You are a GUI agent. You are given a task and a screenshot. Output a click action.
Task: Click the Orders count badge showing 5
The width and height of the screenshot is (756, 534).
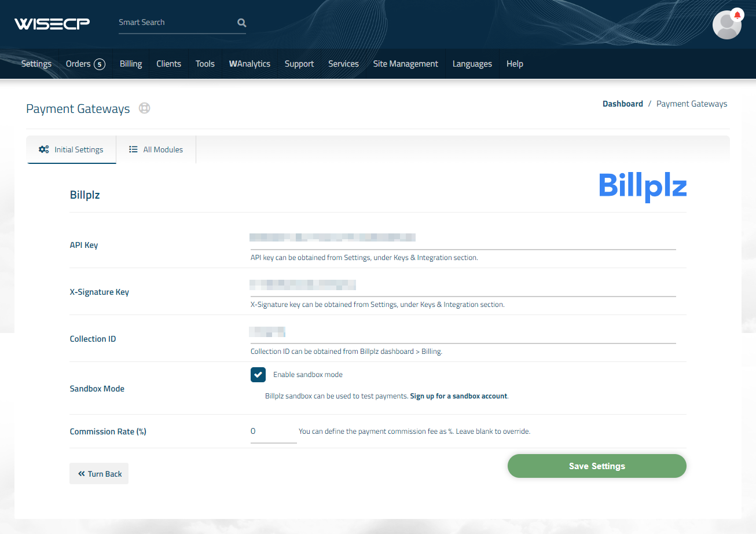pos(100,64)
